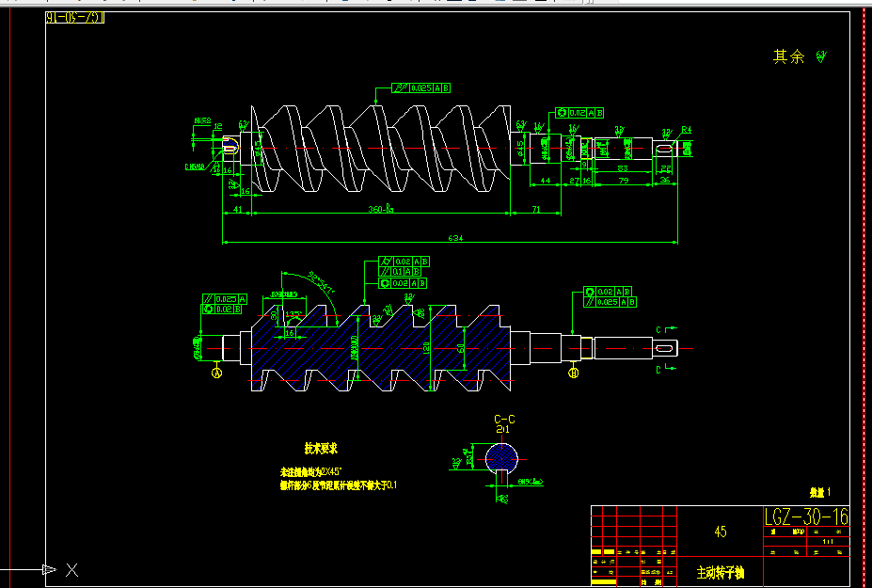Pick the keyway slot in the section view shaft
Screen dimensions: 872x588
665,348
